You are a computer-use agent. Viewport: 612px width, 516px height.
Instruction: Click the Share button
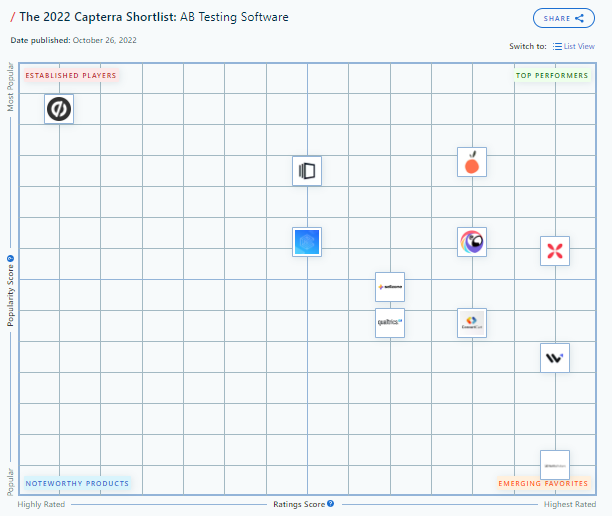click(564, 18)
